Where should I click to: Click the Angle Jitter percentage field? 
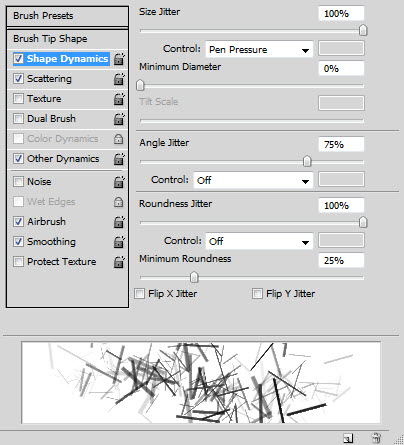(x=341, y=145)
